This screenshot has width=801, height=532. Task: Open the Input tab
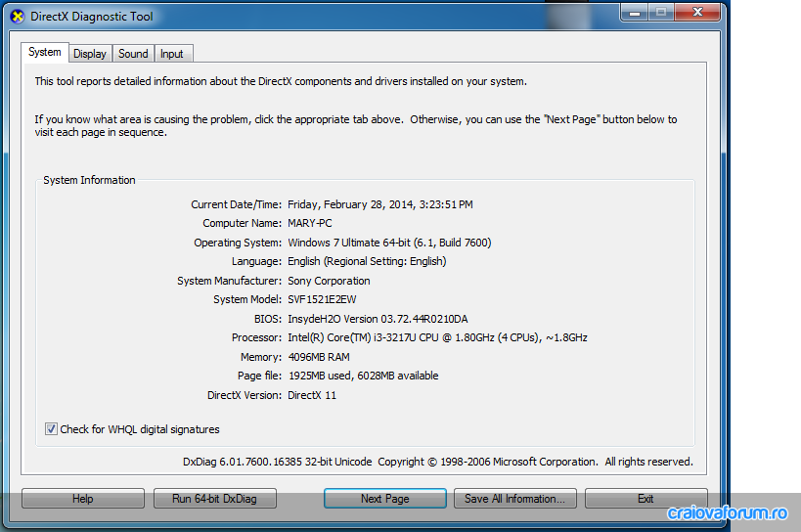coord(172,54)
